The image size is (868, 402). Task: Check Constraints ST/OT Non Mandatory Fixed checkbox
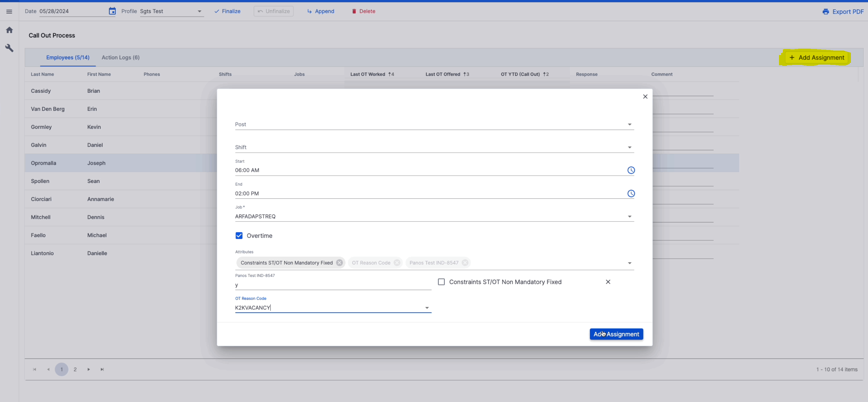coord(441,282)
